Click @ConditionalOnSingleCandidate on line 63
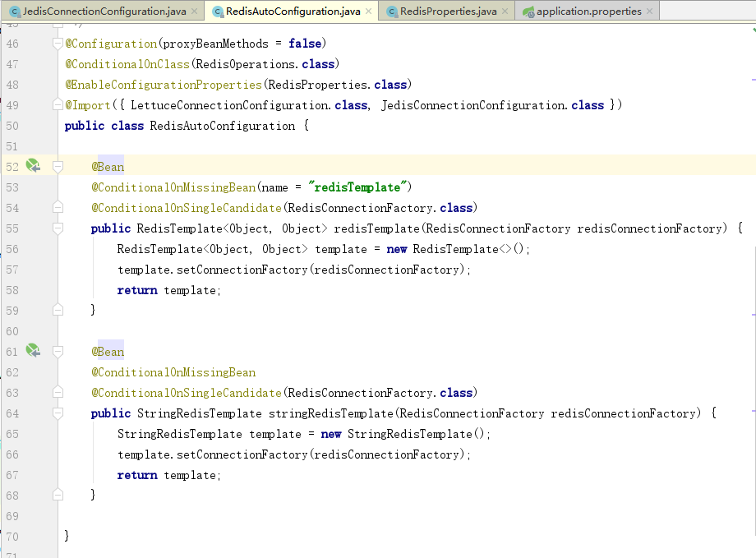 point(187,393)
